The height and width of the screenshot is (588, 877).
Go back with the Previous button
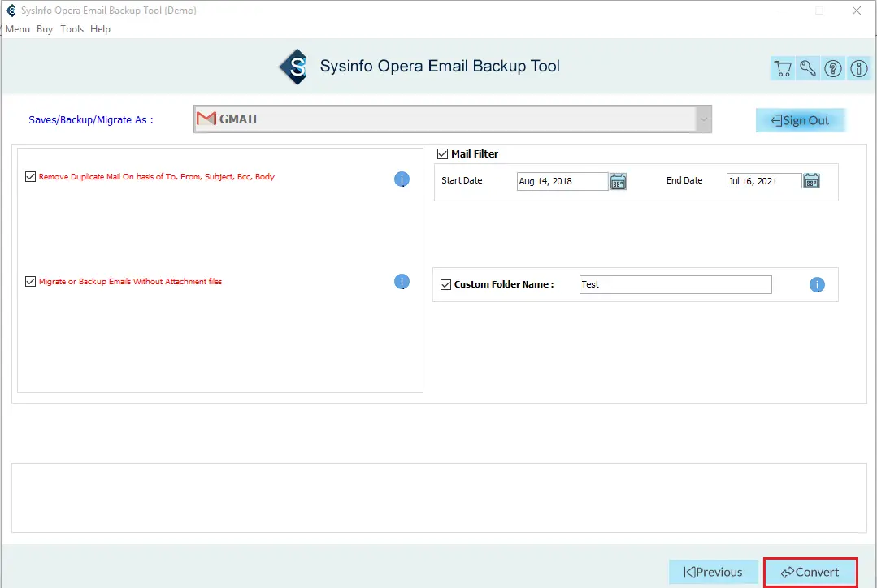pos(713,572)
